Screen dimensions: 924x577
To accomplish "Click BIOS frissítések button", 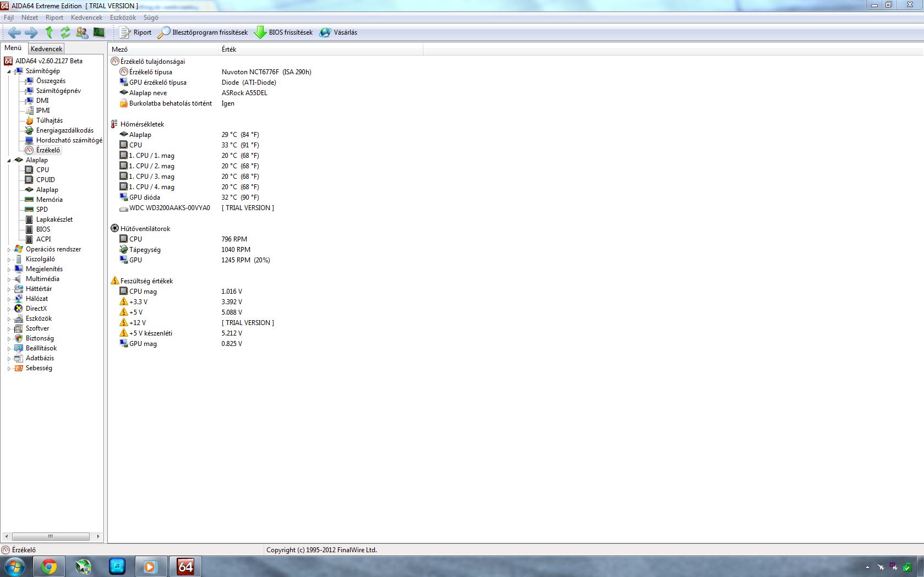I will point(283,32).
